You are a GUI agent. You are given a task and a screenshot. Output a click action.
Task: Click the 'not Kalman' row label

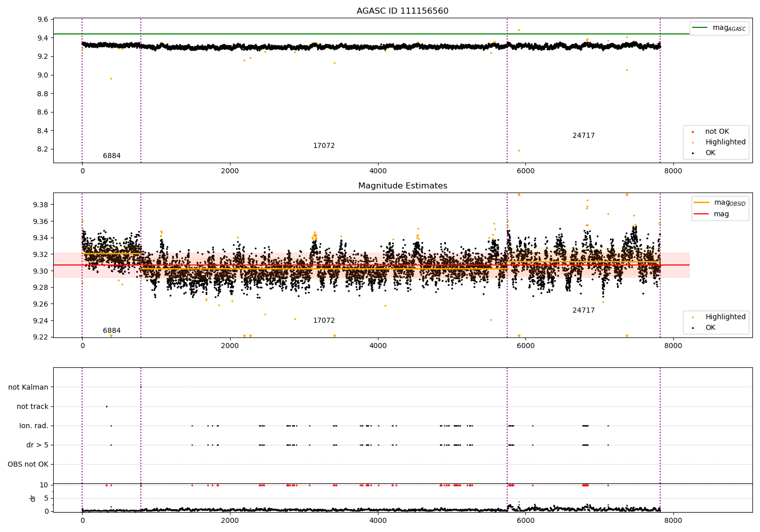point(28,388)
